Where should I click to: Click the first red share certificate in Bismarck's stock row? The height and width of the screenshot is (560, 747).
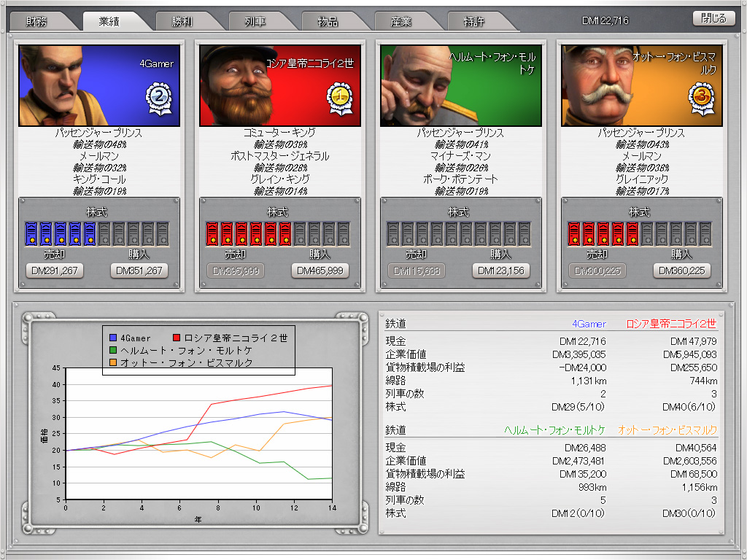(574, 233)
